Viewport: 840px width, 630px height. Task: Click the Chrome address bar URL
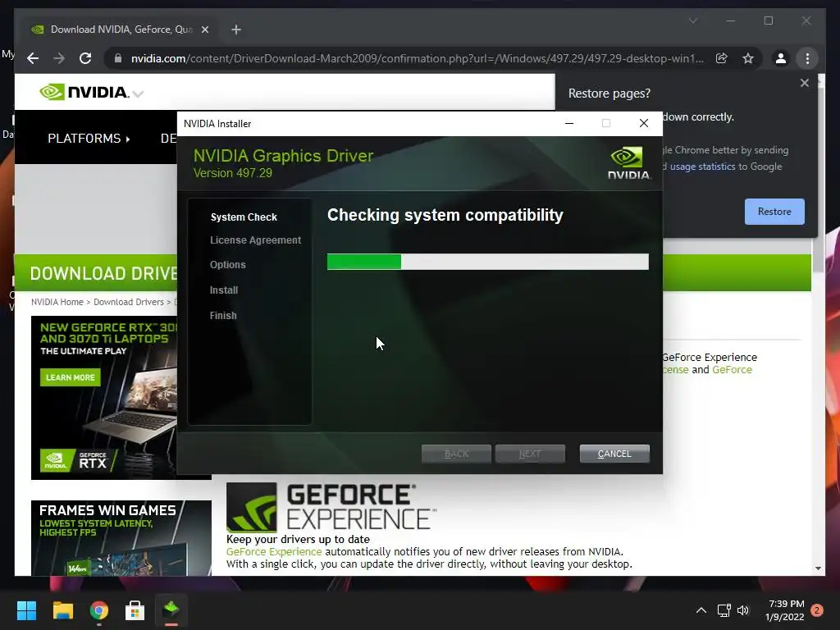tap(418, 58)
